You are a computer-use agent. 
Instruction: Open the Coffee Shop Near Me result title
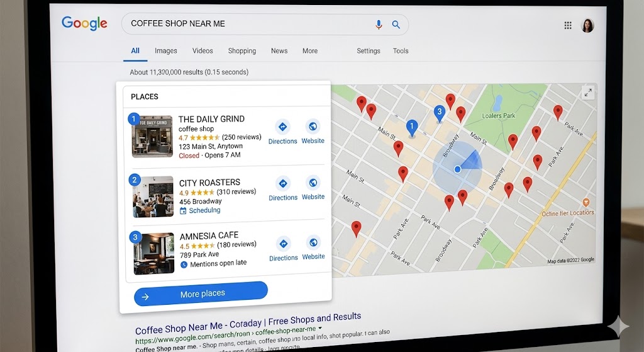248,324
